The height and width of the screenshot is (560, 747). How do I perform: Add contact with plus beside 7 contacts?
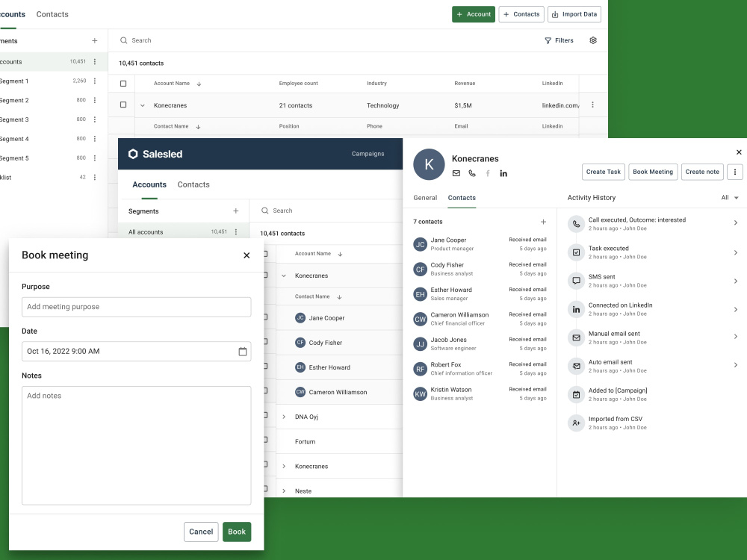pos(543,222)
